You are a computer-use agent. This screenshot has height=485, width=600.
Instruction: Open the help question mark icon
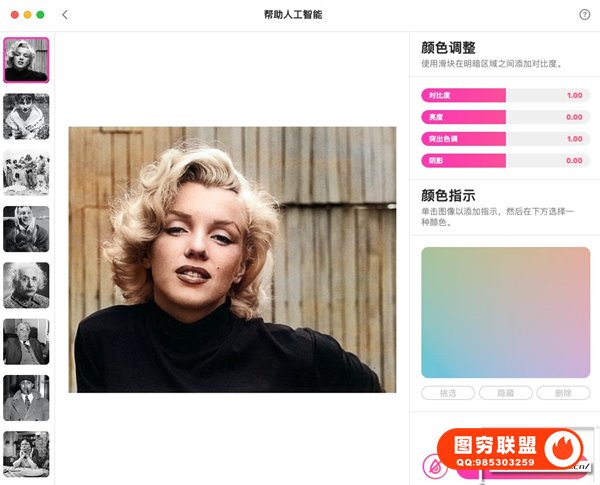click(x=584, y=15)
